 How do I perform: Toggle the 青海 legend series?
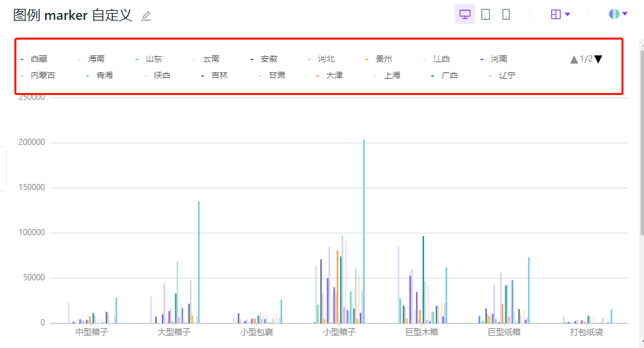tap(100, 76)
